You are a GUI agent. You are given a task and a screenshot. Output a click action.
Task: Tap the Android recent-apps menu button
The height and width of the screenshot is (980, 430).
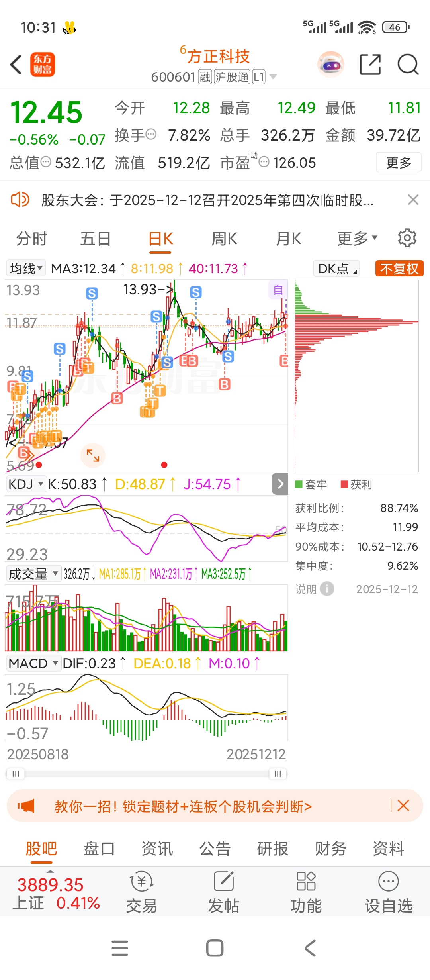[120, 948]
